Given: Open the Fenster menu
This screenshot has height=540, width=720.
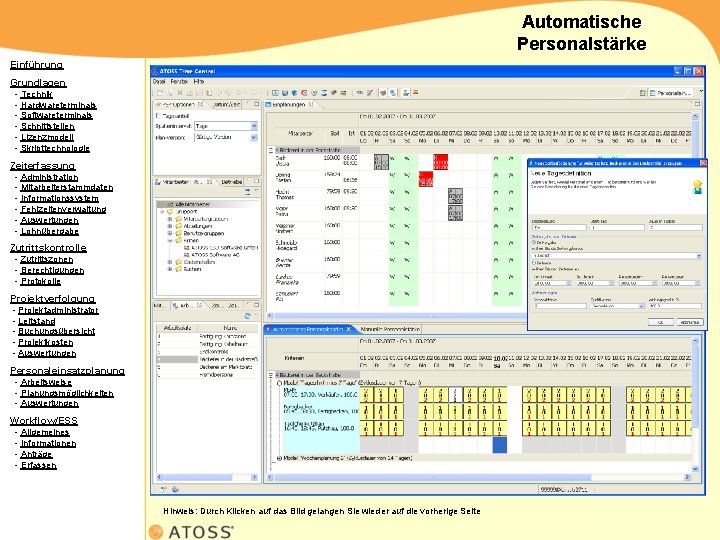Looking at the screenshot, I should 179,81.
